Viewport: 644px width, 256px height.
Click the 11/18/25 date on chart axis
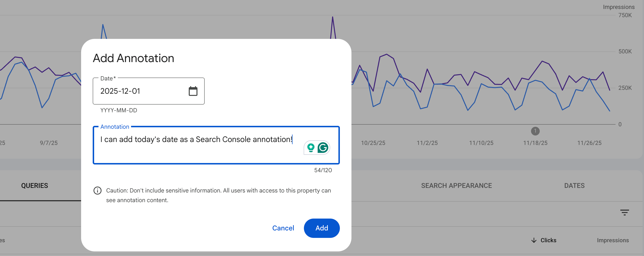pos(535,143)
